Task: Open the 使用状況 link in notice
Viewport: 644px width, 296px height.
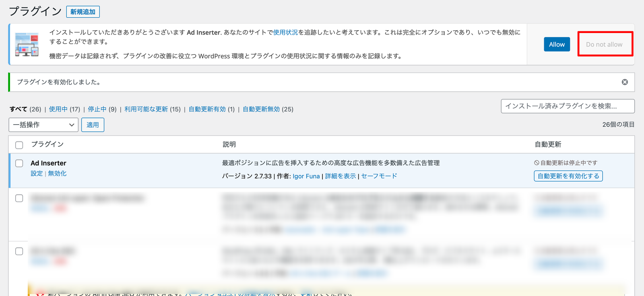Action: pyautogui.click(x=285, y=32)
